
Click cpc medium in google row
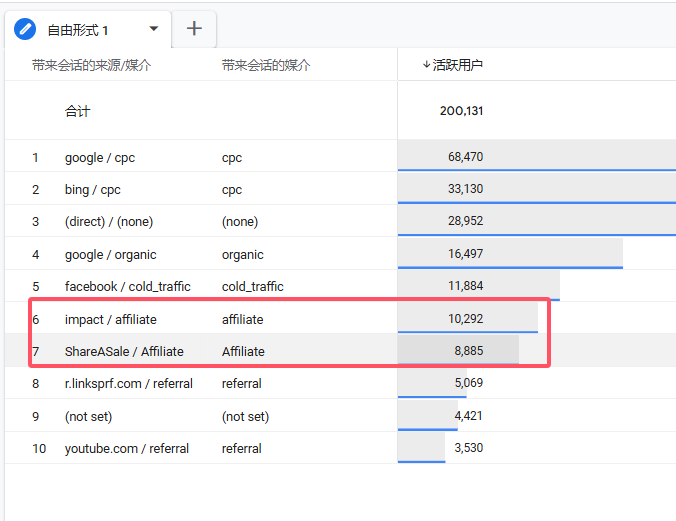(x=232, y=158)
